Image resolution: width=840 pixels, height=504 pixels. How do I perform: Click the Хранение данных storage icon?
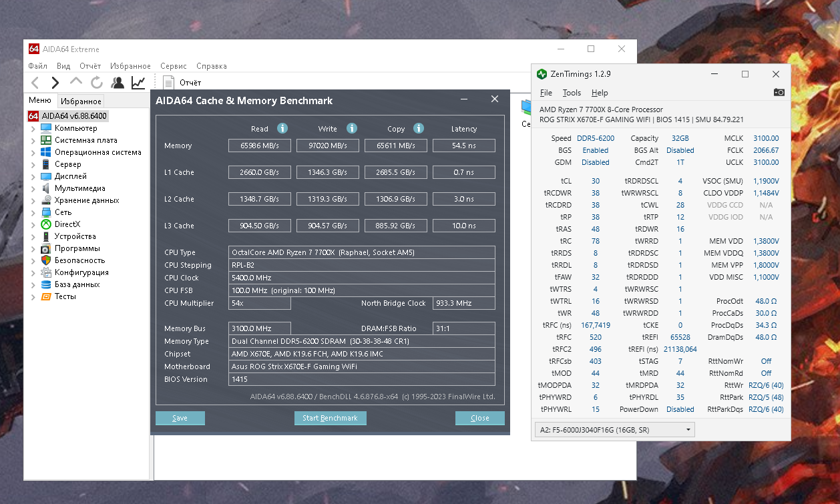click(x=46, y=200)
